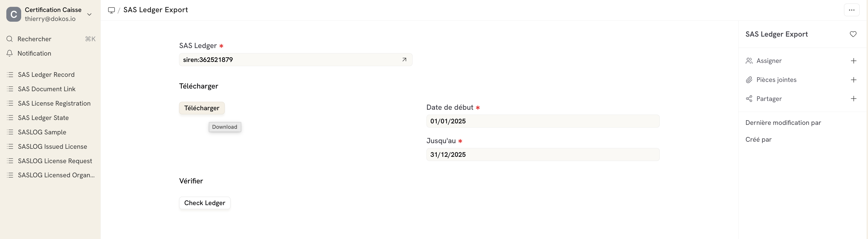The width and height of the screenshot is (868, 239).
Task: Collapse the SASLOG Licensed Organization entry
Action: point(56,175)
